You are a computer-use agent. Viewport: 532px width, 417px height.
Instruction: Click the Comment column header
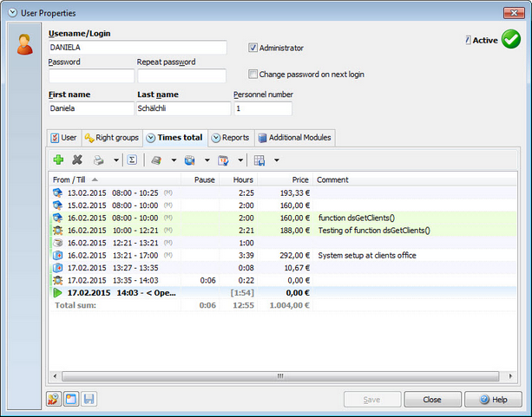[415, 179]
